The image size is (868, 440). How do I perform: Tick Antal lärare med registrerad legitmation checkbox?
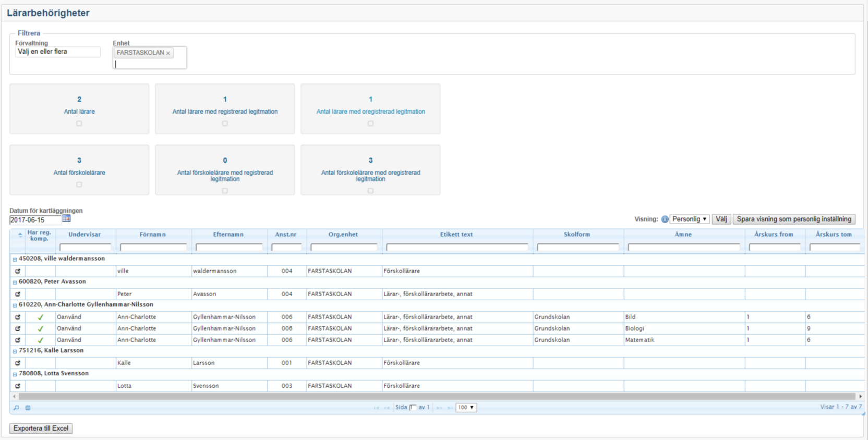225,124
